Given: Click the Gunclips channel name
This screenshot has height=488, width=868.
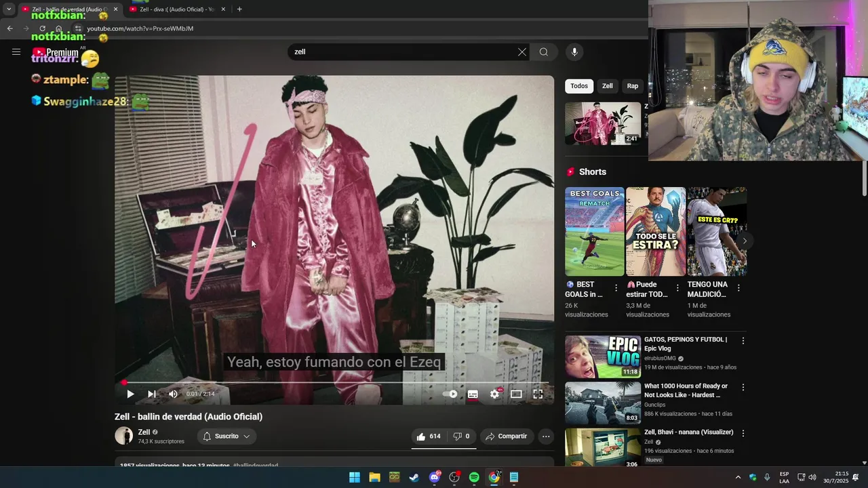Looking at the screenshot, I should tap(655, 405).
